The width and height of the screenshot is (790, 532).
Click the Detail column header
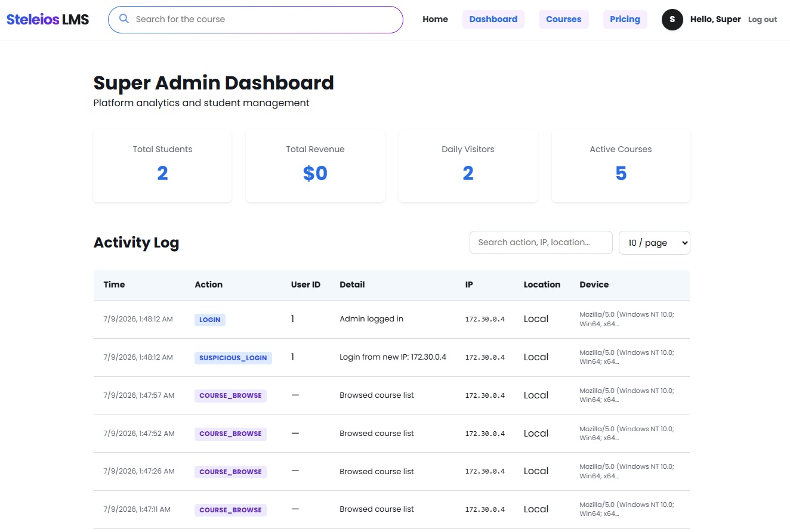(x=352, y=284)
